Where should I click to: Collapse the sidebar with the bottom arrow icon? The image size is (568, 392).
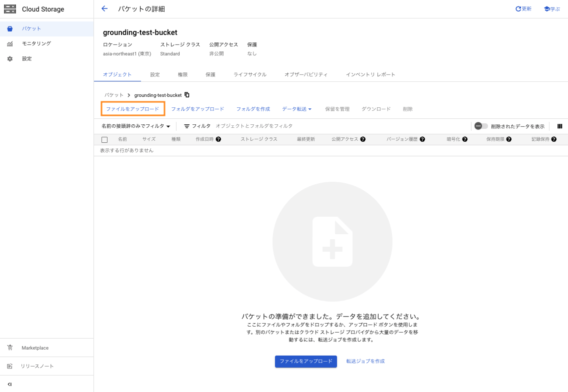[10, 384]
